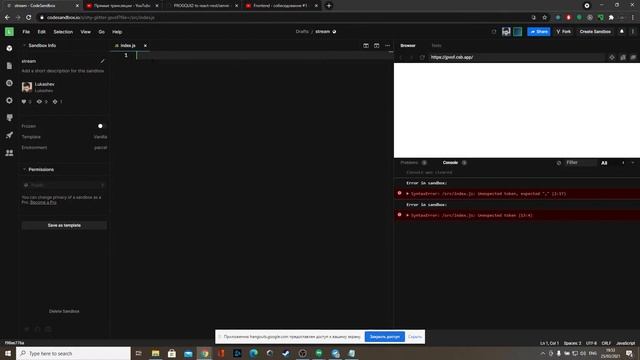
Task: Expand the second SyntaxError entry
Action: tap(407, 215)
